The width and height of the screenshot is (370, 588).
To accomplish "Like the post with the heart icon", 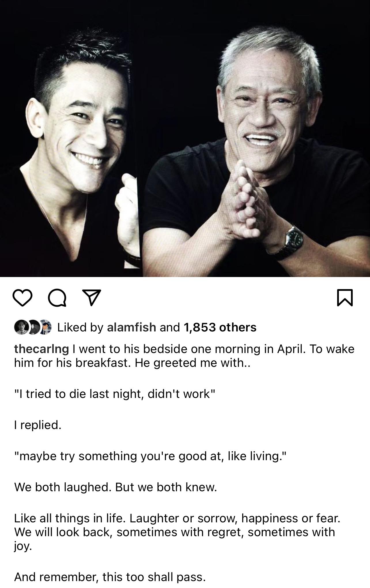I will click(x=22, y=298).
